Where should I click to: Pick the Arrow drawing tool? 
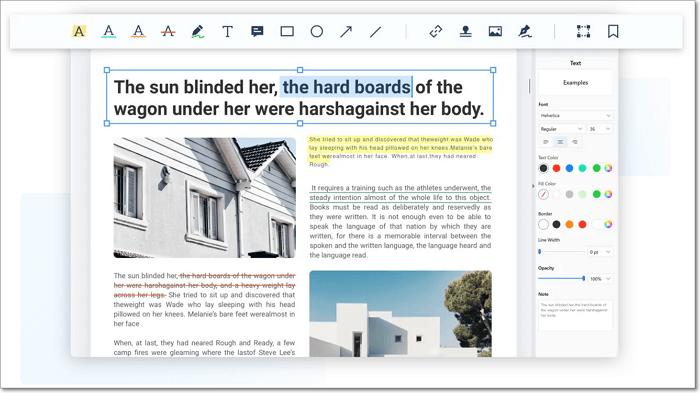point(346,31)
